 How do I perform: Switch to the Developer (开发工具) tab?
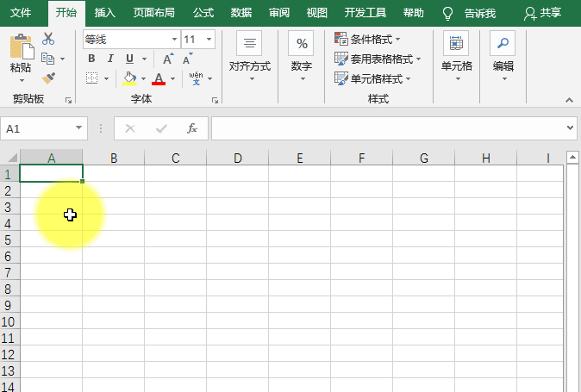pyautogui.click(x=365, y=13)
